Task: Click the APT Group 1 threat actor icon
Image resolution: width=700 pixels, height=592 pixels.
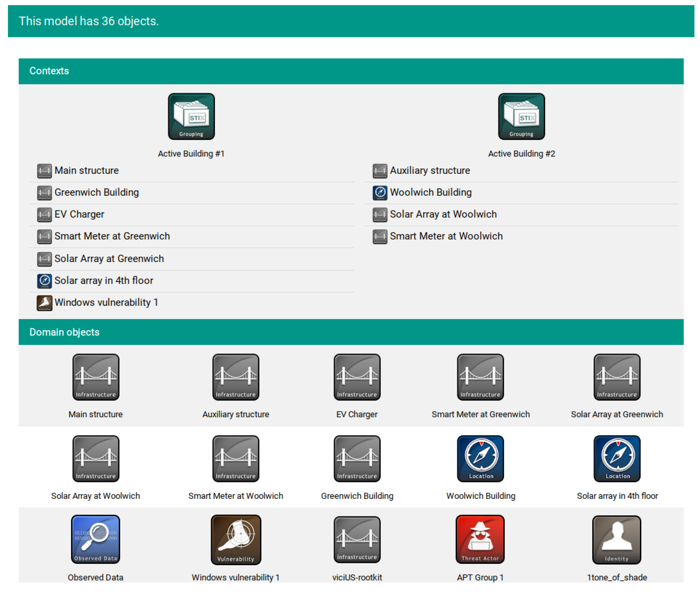Action: tap(480, 539)
